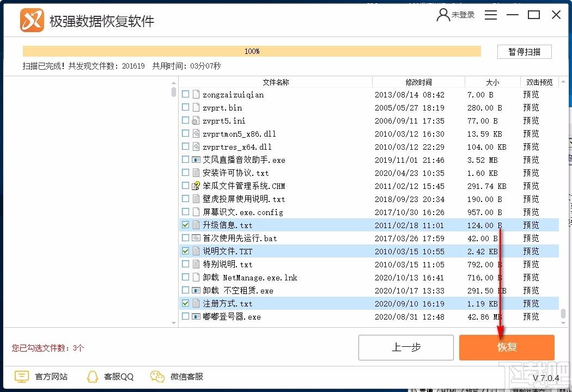The height and width of the screenshot is (392, 572).
Task: Click the 100% scan progress bar
Action: pyautogui.click(x=252, y=51)
